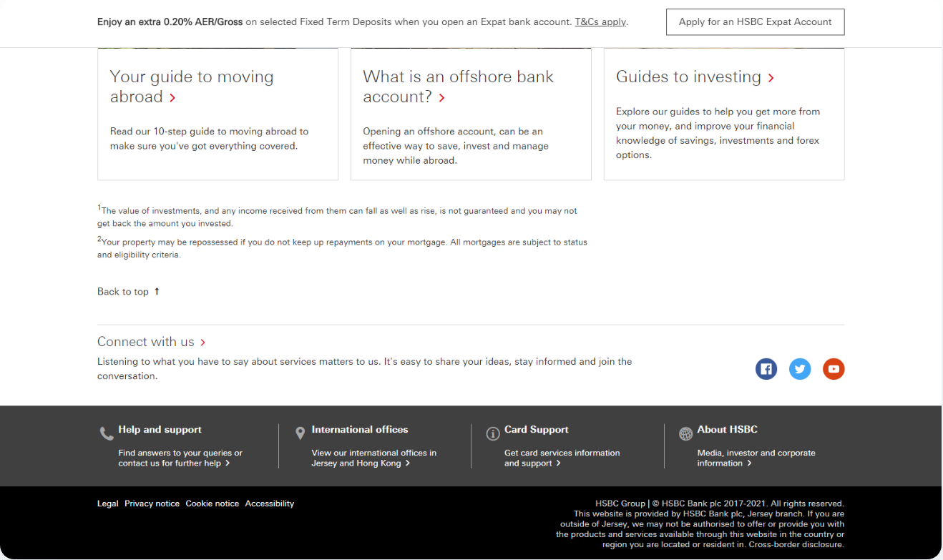Click red chevron after Connect with us
943x560 pixels.
tap(203, 343)
